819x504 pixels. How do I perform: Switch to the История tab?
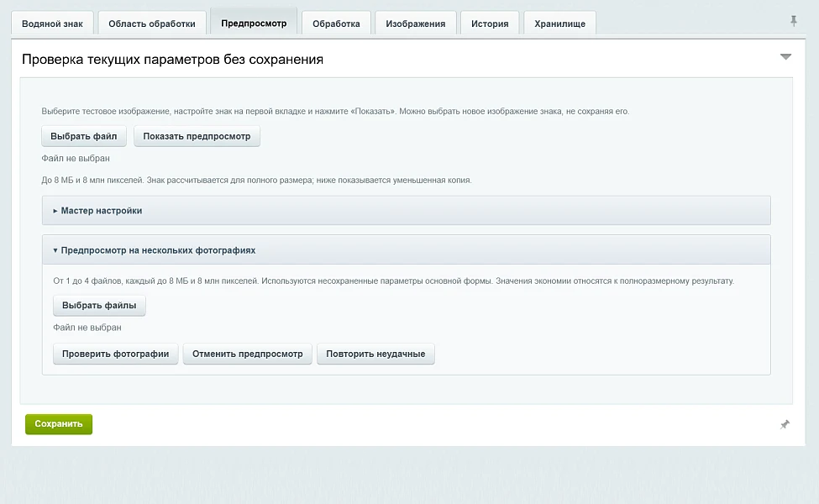(490, 24)
